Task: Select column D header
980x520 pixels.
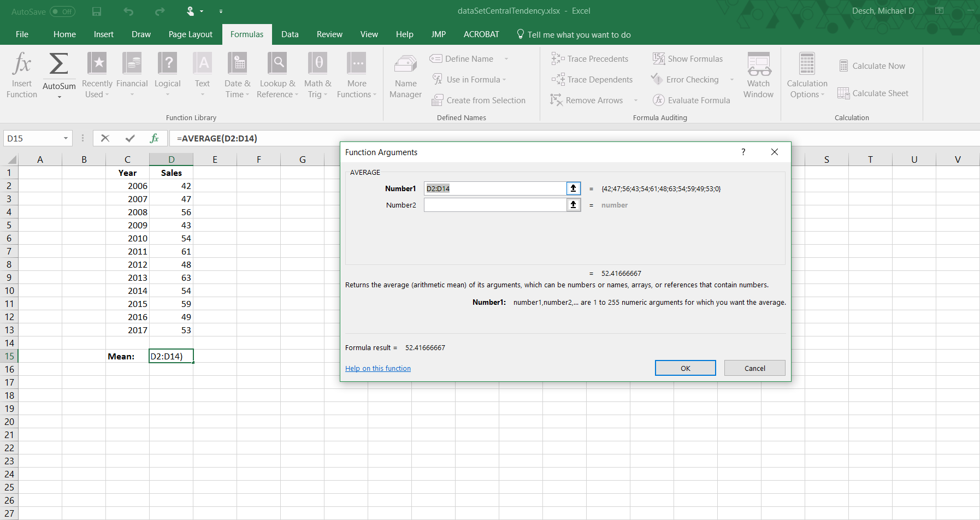Action: tap(171, 159)
